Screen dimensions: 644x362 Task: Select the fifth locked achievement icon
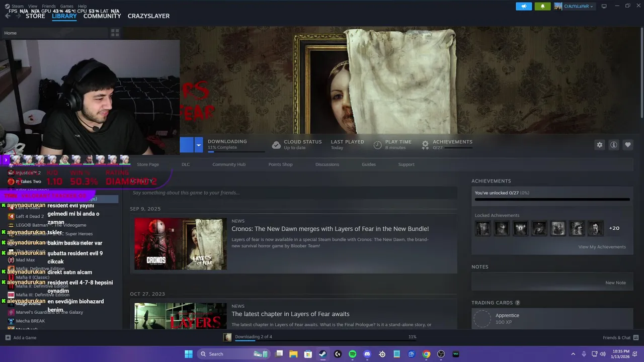(x=558, y=228)
